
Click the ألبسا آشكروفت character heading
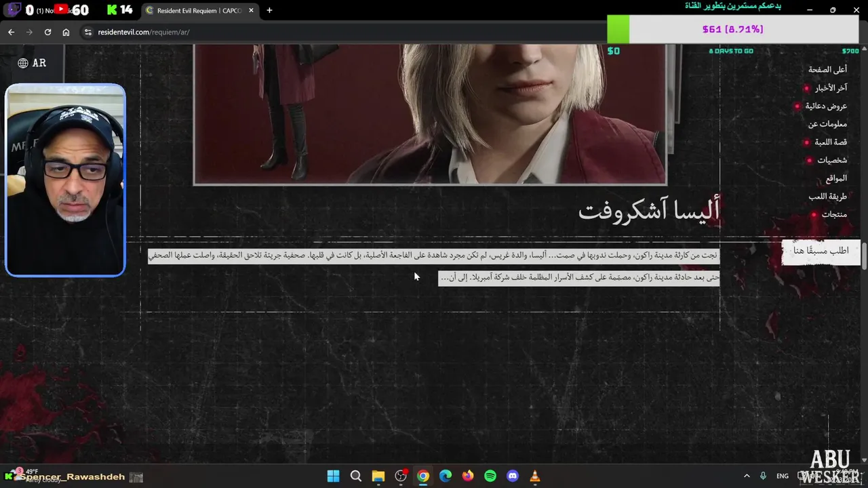[x=649, y=210]
